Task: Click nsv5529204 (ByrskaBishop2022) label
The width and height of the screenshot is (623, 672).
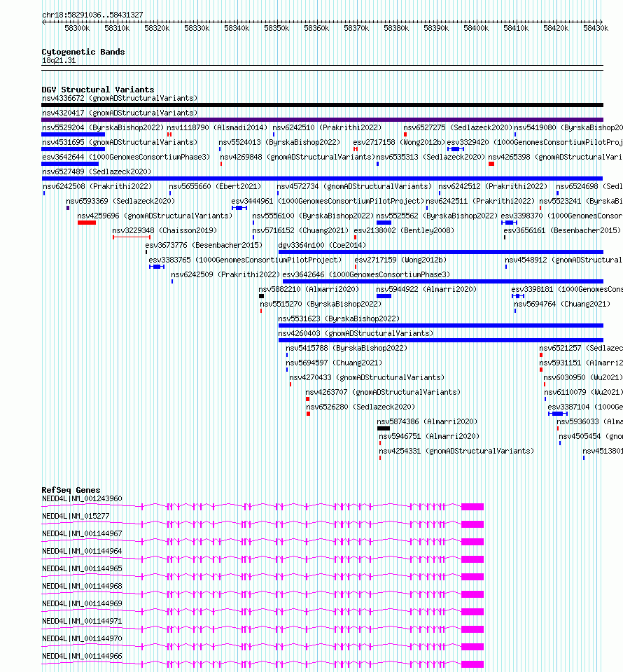Action: 103,127
